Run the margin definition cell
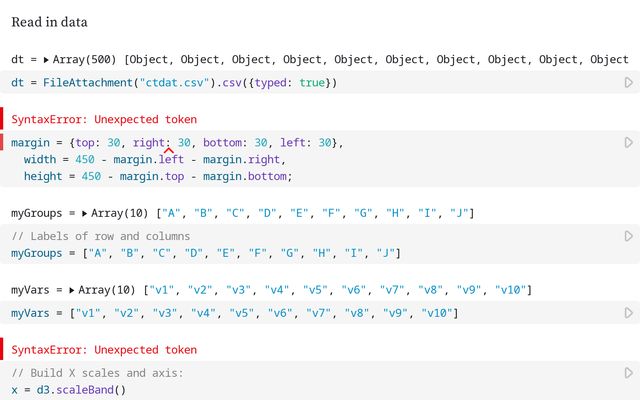 click(629, 142)
